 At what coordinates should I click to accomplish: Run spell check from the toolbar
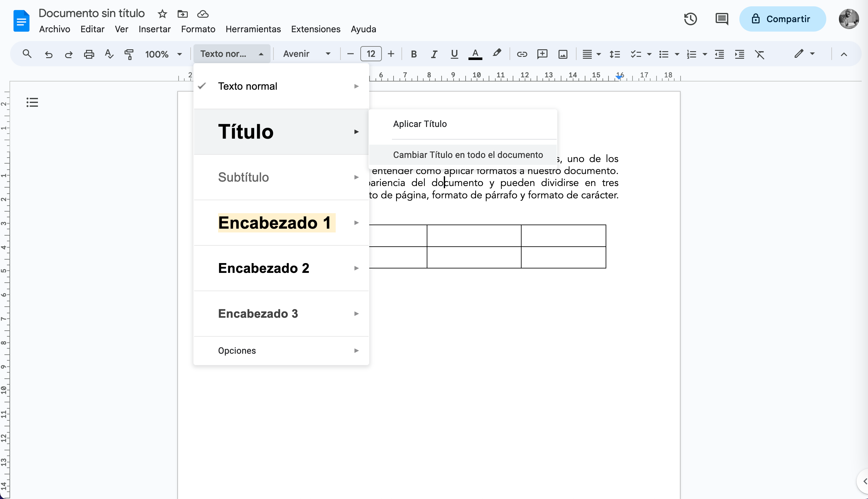click(109, 54)
